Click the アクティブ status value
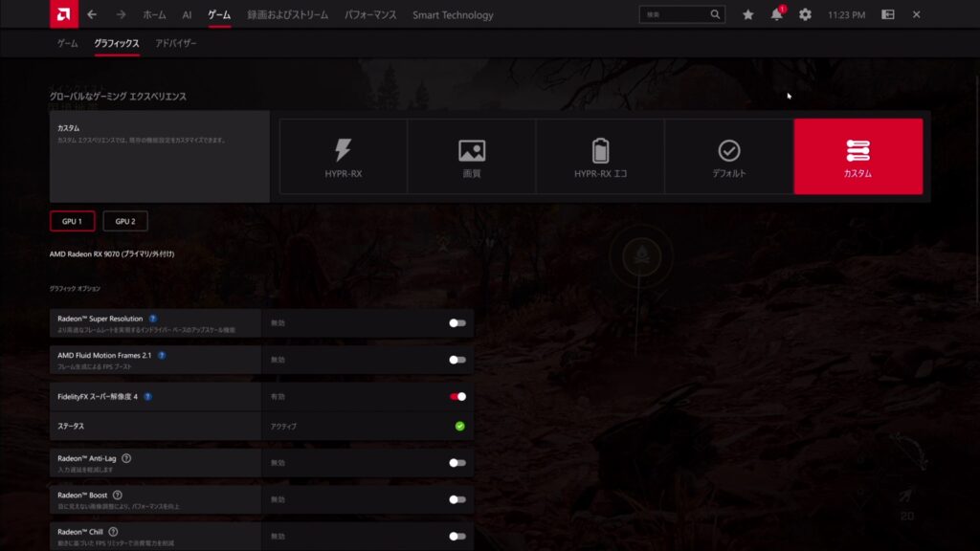The height and width of the screenshot is (551, 980). coord(283,426)
